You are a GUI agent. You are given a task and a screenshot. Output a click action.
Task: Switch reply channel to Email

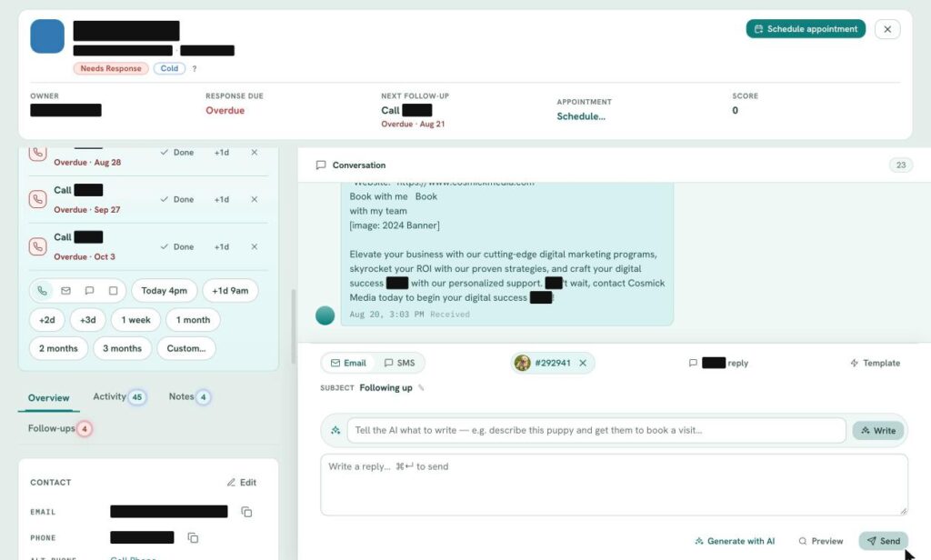click(x=348, y=363)
